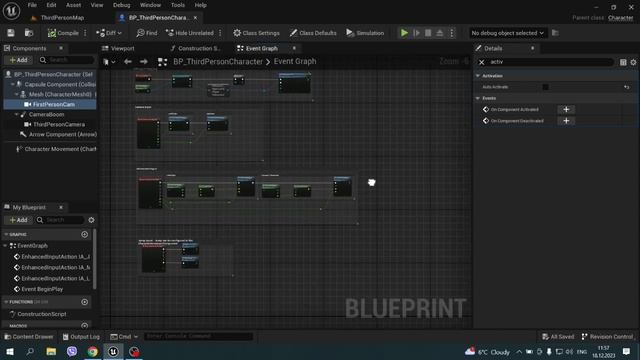Viewport: 640px width, 360px height.
Task: Open the Content Drawer
Action: (29, 337)
